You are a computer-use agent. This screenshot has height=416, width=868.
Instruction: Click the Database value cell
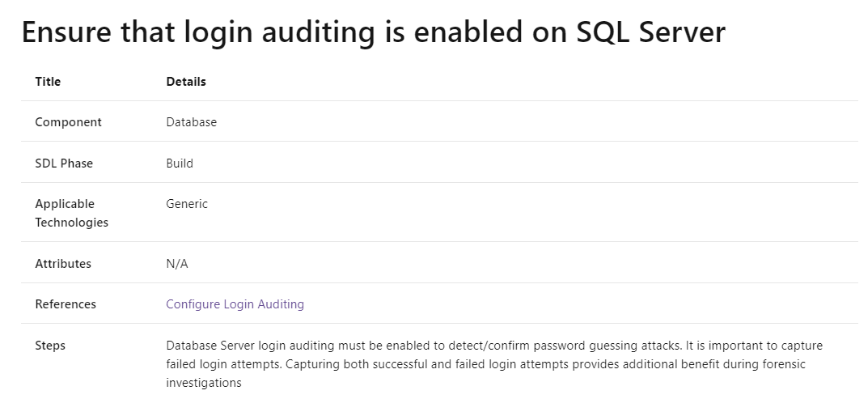pyautogui.click(x=192, y=122)
